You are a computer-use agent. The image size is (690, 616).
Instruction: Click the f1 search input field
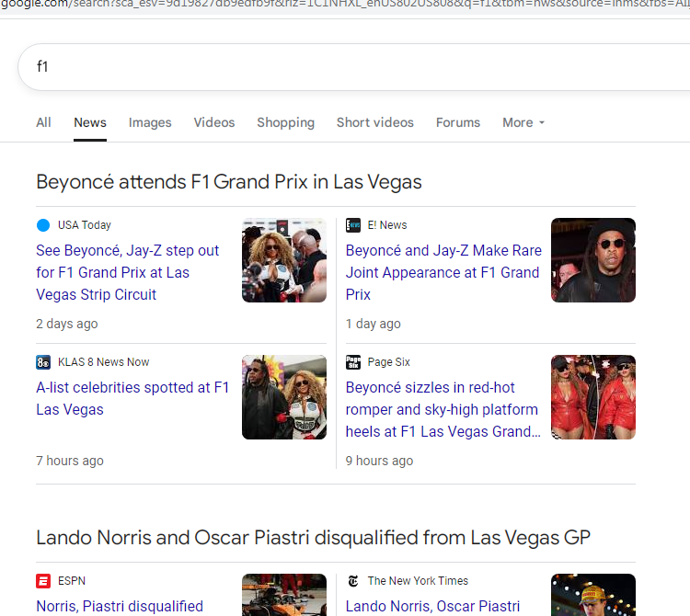click(354, 67)
